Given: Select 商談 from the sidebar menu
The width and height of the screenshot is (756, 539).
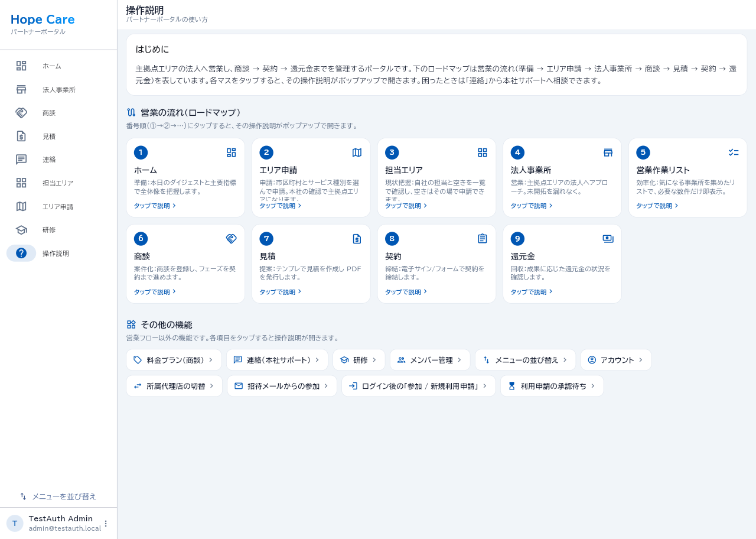Looking at the screenshot, I should 58,112.
